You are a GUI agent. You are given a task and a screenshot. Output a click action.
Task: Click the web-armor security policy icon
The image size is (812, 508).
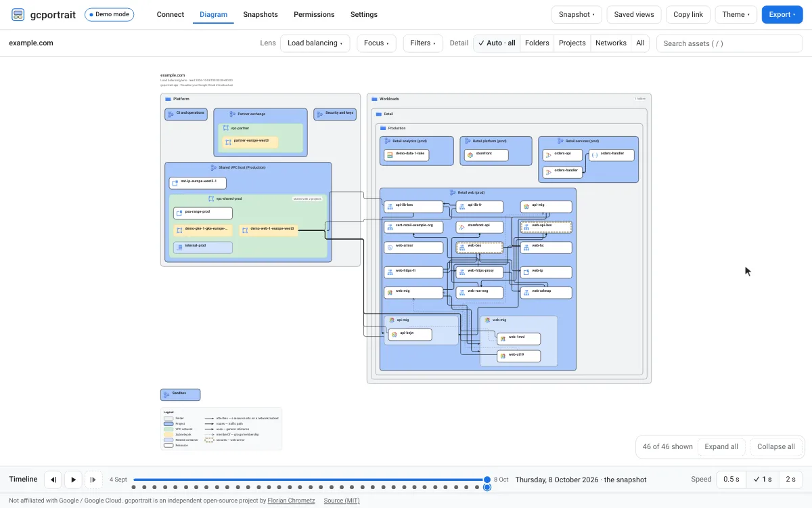point(390,247)
